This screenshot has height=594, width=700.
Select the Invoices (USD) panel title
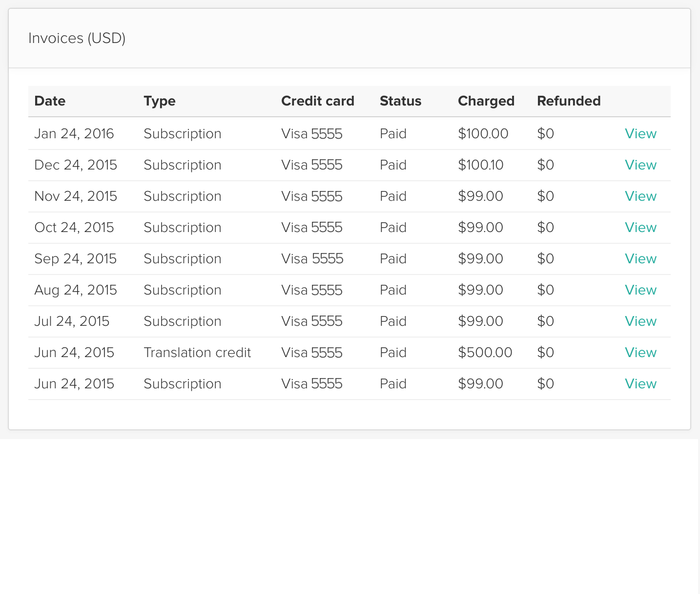click(x=77, y=38)
